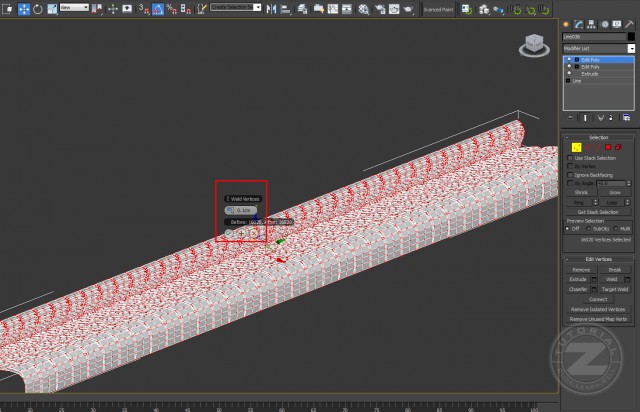This screenshot has width=640, height=412.
Task: Click the Mirror tool icon
Action: pyautogui.click(x=271, y=9)
